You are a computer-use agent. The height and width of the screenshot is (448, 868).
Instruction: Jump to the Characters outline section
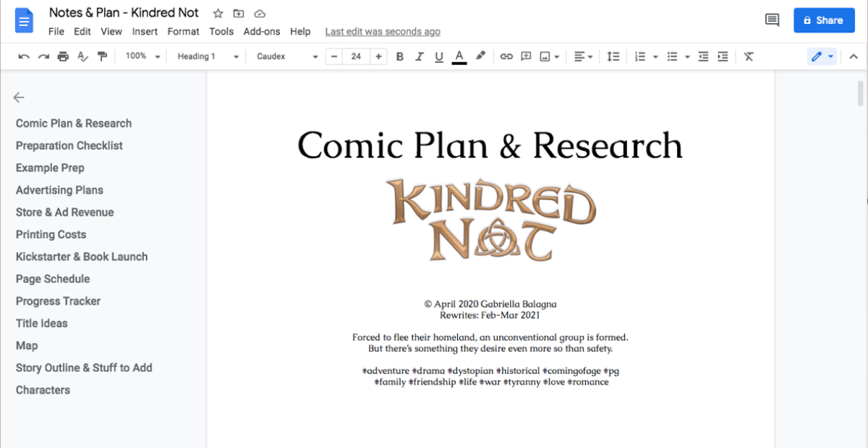[43, 389]
